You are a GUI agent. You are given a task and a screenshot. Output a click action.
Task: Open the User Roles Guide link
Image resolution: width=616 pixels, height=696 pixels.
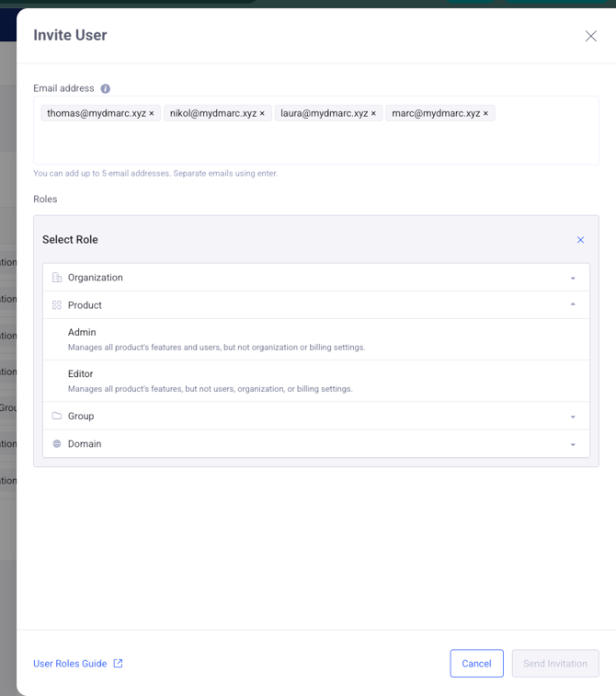70,663
